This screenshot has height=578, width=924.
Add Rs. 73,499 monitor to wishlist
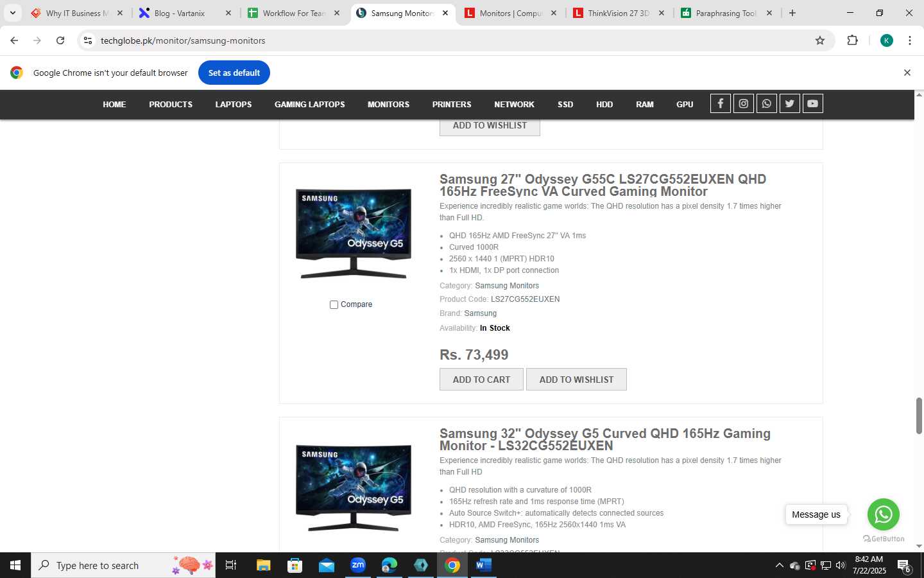pyautogui.click(x=576, y=380)
